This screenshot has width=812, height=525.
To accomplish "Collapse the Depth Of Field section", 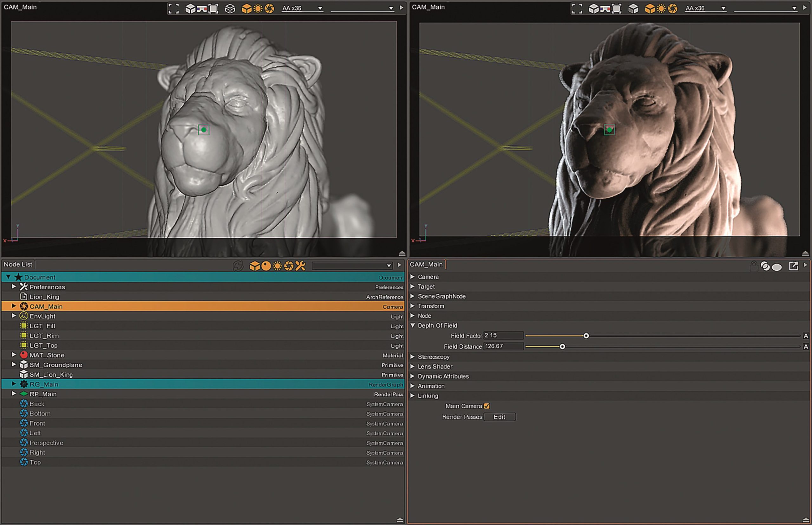I will click(412, 326).
